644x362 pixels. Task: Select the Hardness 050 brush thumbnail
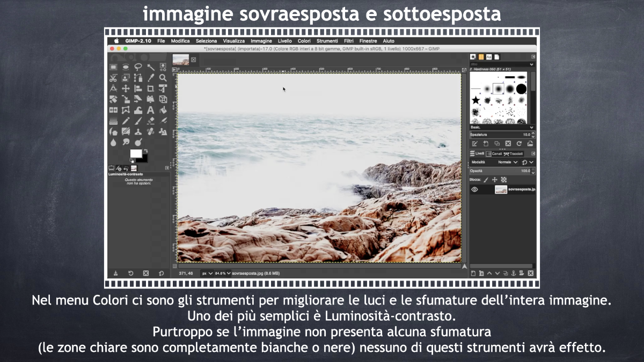tap(497, 88)
